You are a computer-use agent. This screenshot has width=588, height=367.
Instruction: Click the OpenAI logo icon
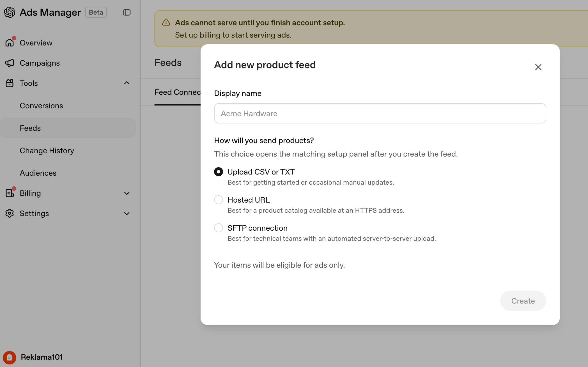point(10,12)
